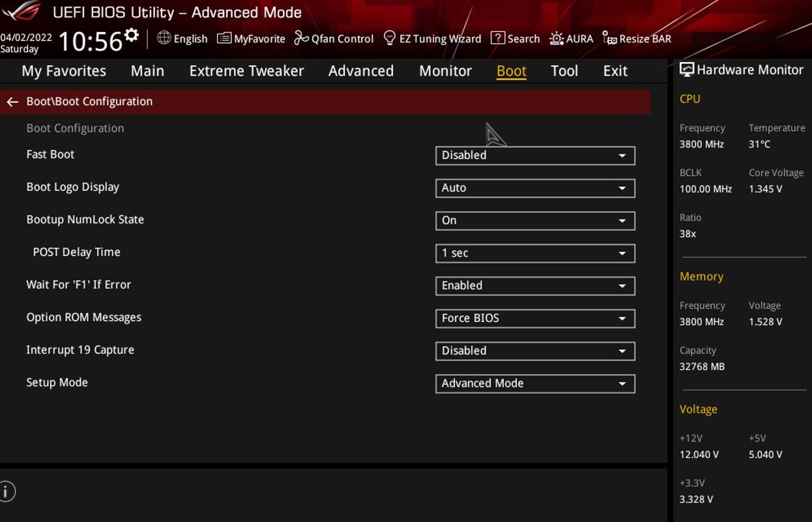Screen dimensions: 812x522
Task: Select the Setup Mode label
Action: coord(57,383)
